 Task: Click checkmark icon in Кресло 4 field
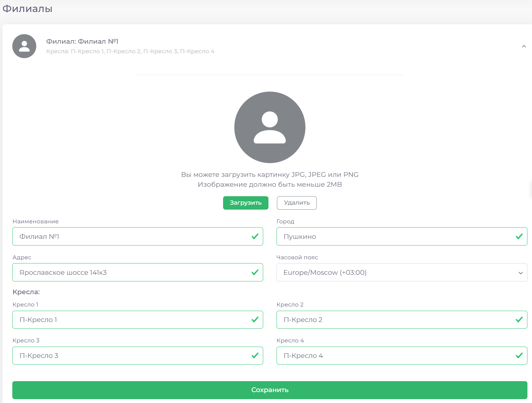click(x=519, y=355)
